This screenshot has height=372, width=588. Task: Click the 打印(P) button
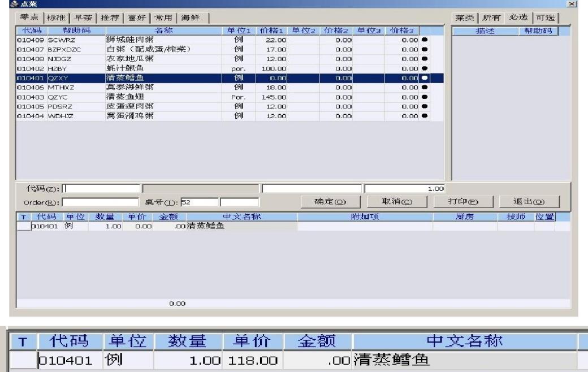(464, 202)
